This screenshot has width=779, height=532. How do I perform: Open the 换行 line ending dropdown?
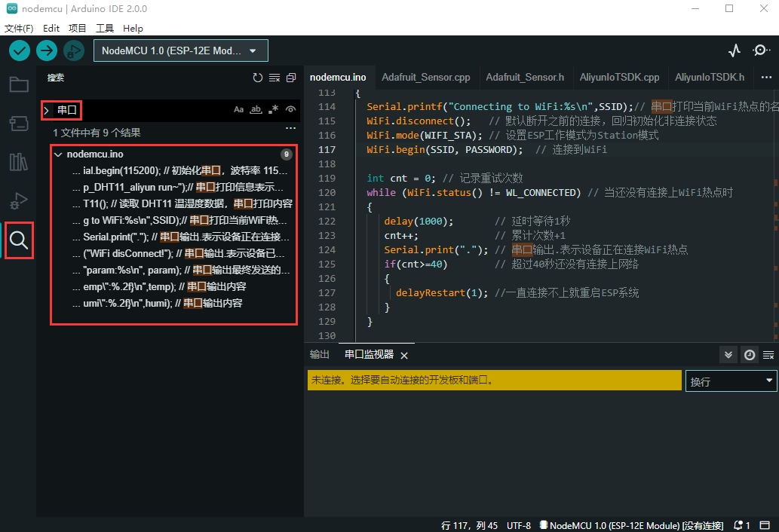(729, 381)
